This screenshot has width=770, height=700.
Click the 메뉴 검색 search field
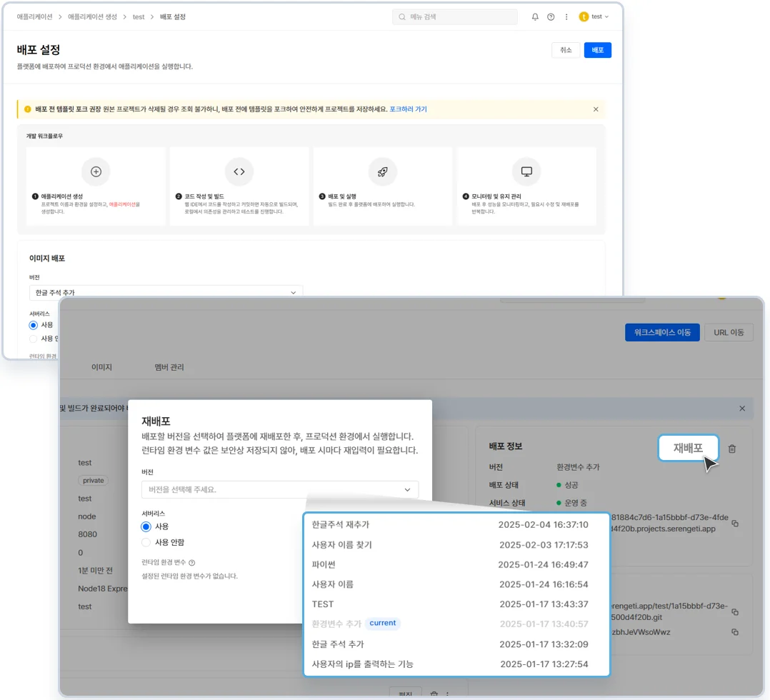point(454,16)
